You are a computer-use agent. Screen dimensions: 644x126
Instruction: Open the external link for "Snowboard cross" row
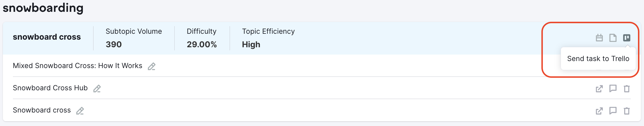[599, 111]
